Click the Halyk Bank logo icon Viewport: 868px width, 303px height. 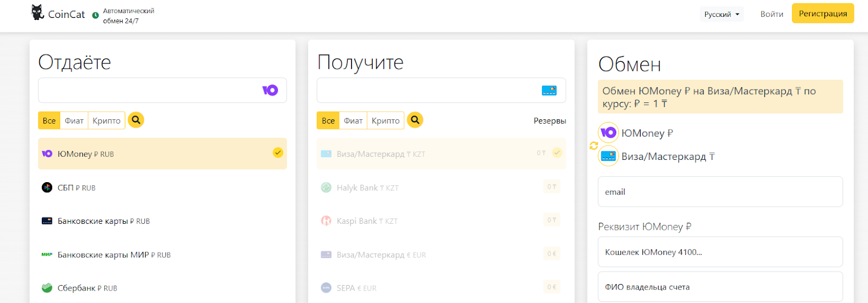tap(326, 188)
